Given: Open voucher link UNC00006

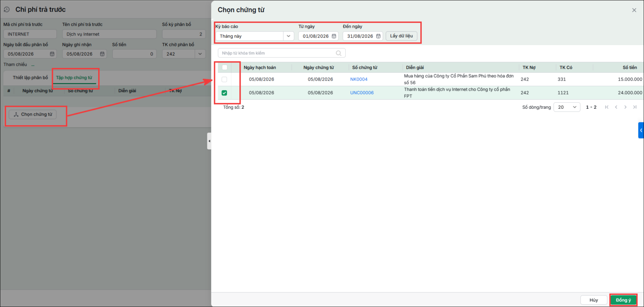Looking at the screenshot, I should (362, 93).
